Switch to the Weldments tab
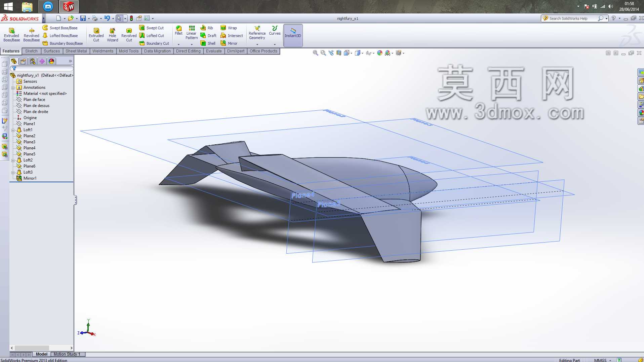This screenshot has height=362, width=644. (103, 51)
